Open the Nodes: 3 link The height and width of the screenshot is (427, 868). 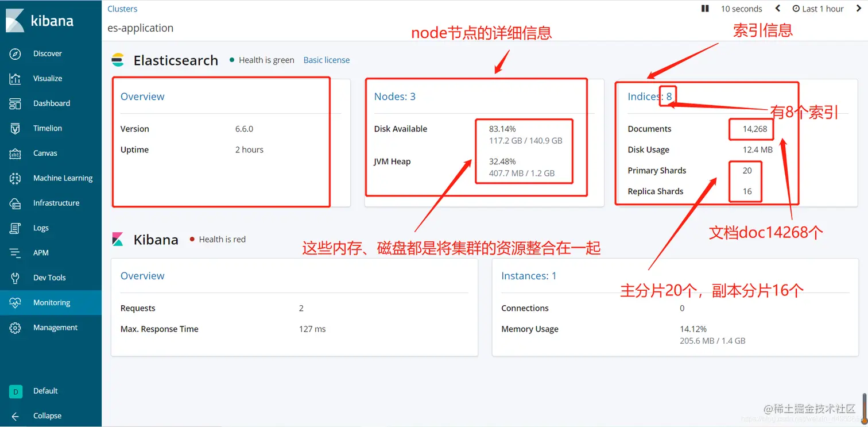point(395,97)
